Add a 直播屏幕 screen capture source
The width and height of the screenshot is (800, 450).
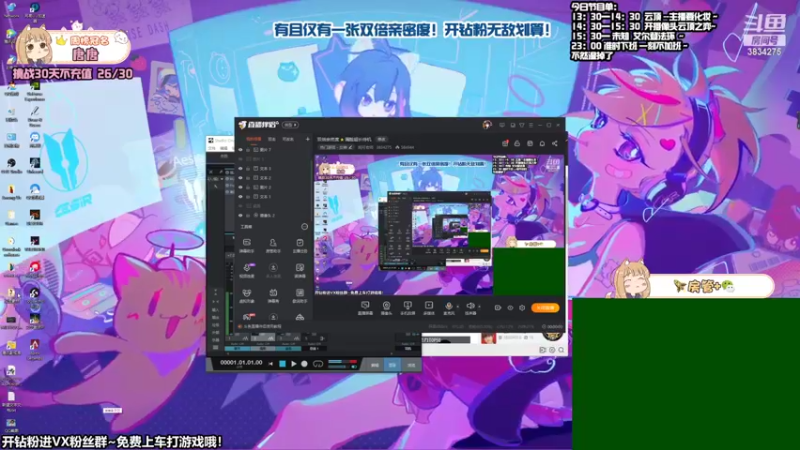365,308
